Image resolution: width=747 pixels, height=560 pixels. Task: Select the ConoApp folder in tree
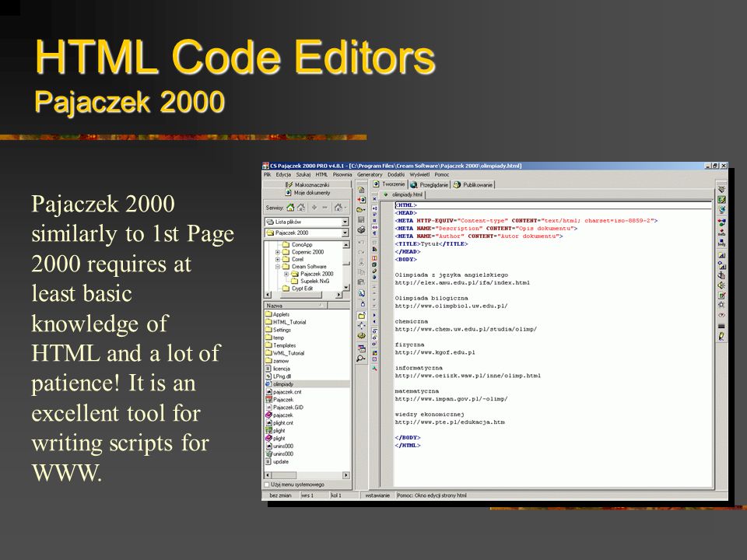298,245
